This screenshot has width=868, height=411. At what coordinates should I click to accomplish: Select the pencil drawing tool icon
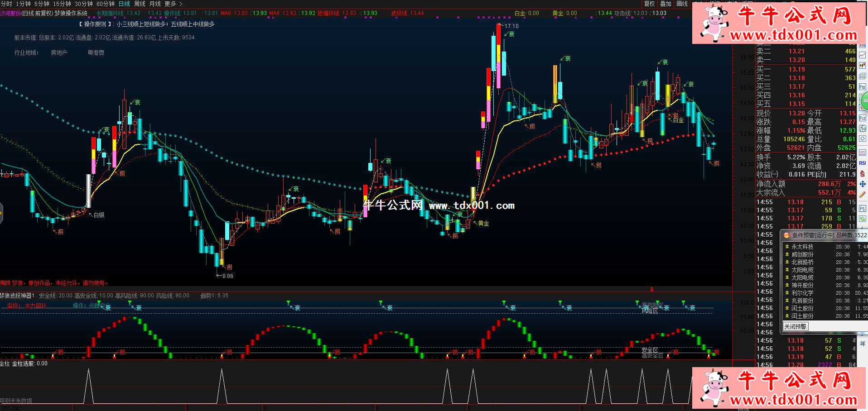[863, 194]
